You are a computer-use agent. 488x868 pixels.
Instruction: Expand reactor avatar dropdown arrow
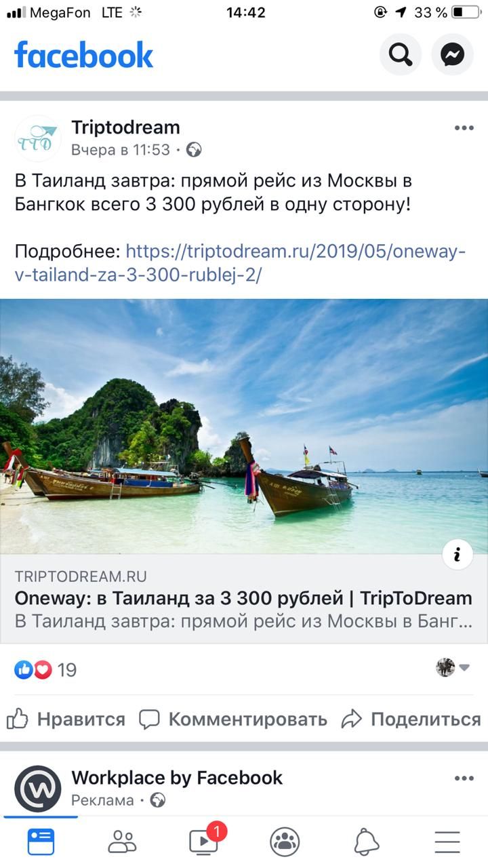(464, 668)
